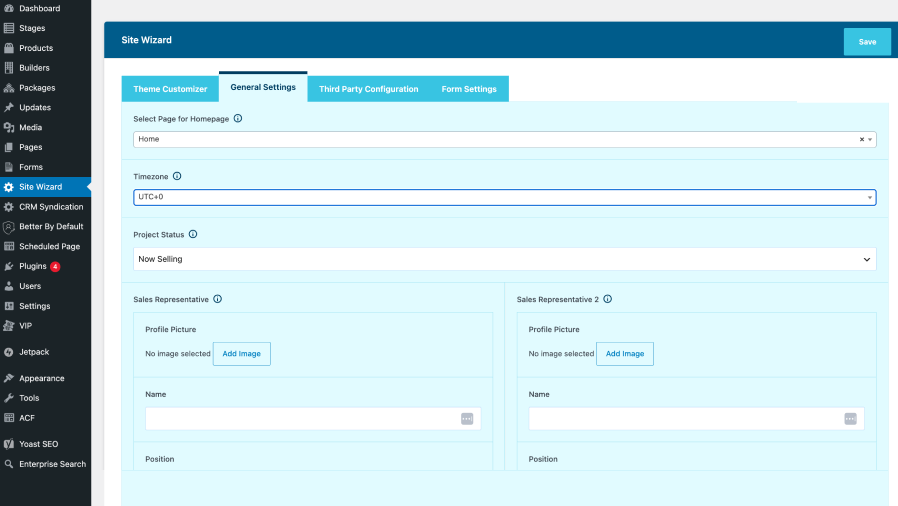This screenshot has height=506, width=898.
Task: Click the first Sales Representative info icon
Action: point(218,299)
